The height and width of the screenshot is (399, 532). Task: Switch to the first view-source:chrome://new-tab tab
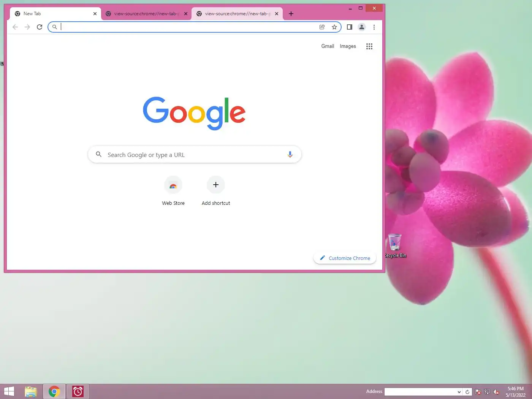point(146,14)
